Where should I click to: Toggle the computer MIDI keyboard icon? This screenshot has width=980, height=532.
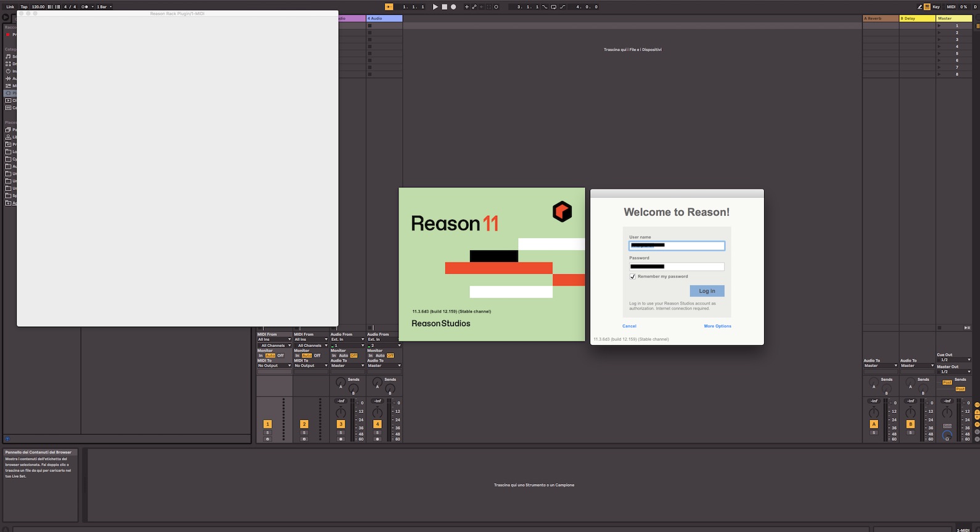pyautogui.click(x=927, y=7)
